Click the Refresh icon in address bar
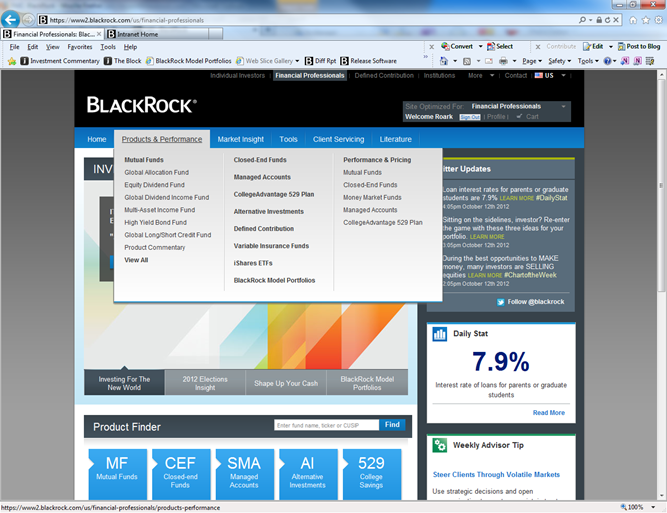The image size is (667, 513). click(607, 20)
